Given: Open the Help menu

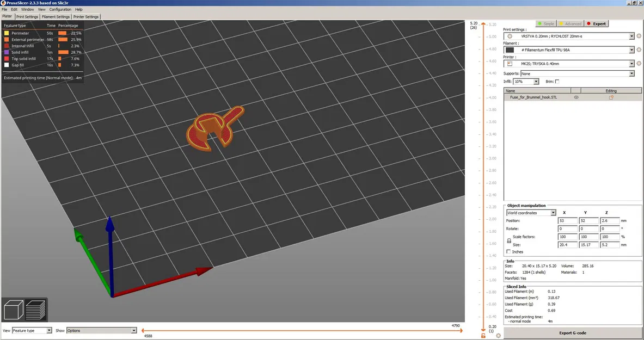Looking at the screenshot, I should 79,9.
